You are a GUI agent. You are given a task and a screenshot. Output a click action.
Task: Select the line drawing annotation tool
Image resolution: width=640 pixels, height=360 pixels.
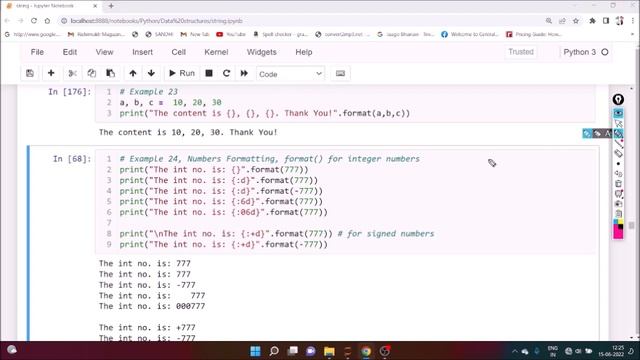coord(619,143)
